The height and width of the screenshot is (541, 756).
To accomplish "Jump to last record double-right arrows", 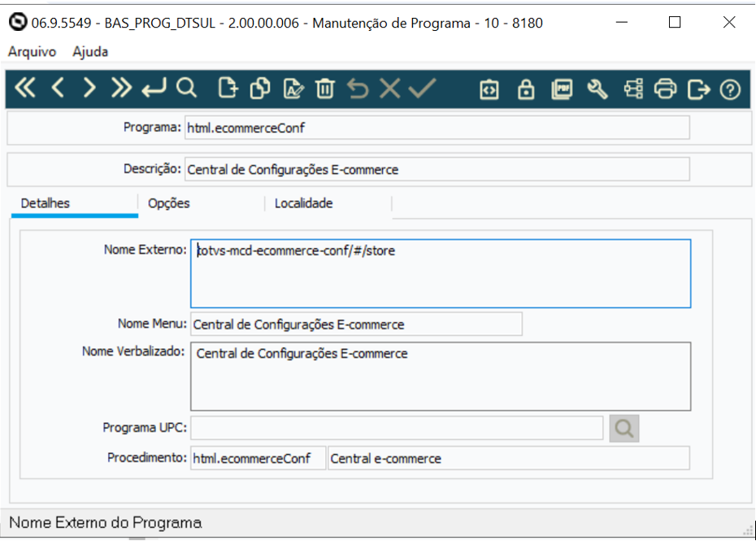I will tap(121, 89).
